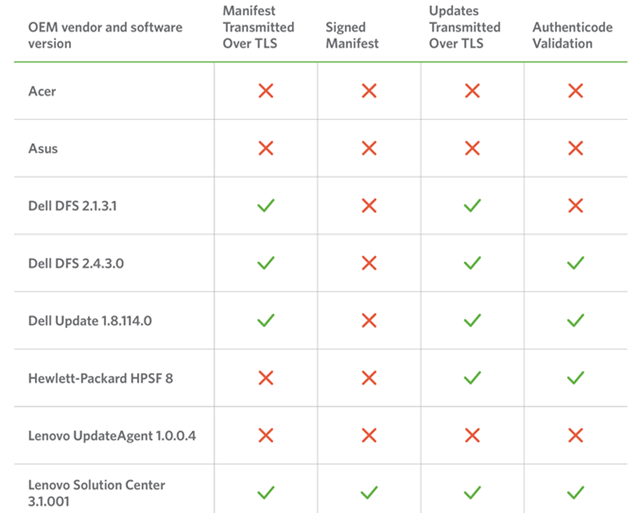Click Hewlett-Packard Manifest Over TLS red X
This screenshot has height=513, width=640.
266,378
